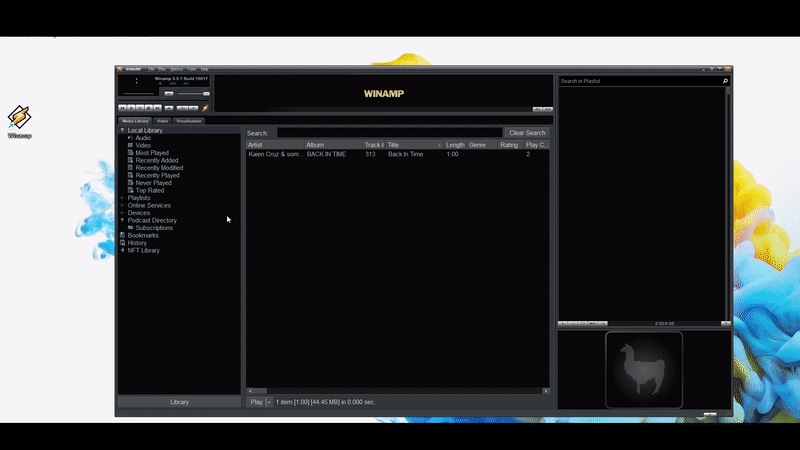Open the Recently Played view
The height and width of the screenshot is (450, 800).
tap(157, 176)
